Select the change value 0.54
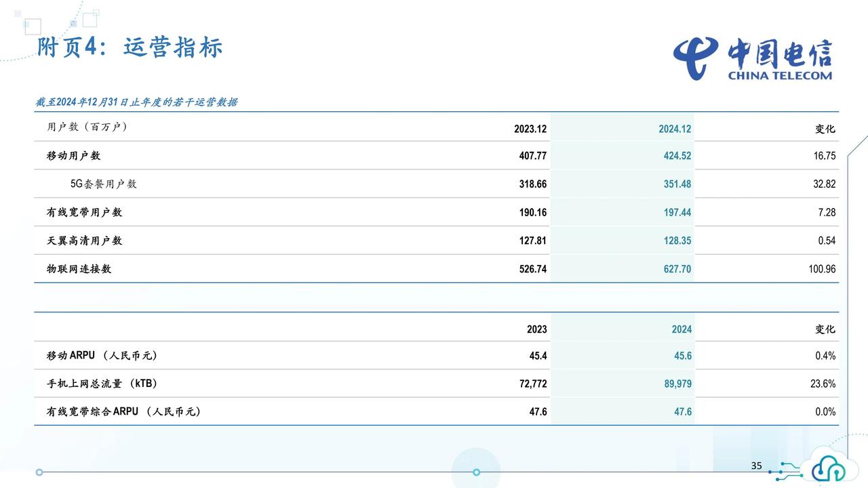The height and width of the screenshot is (488, 868). 827,241
